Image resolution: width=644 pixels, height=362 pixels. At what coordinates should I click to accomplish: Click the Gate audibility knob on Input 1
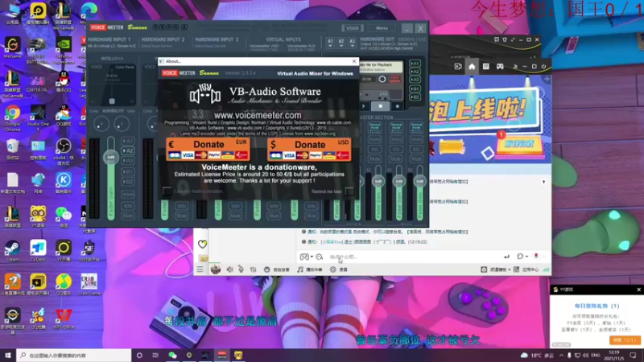[x=122, y=124]
